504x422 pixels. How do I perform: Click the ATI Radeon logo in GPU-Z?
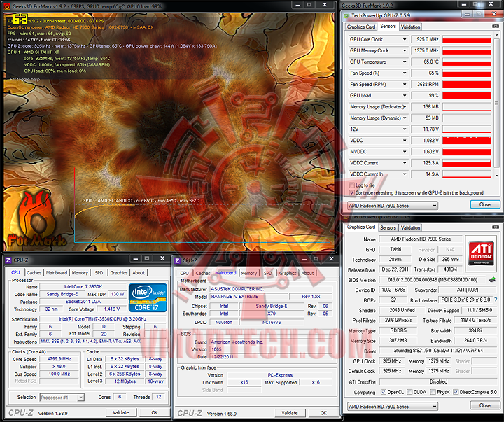481,253
